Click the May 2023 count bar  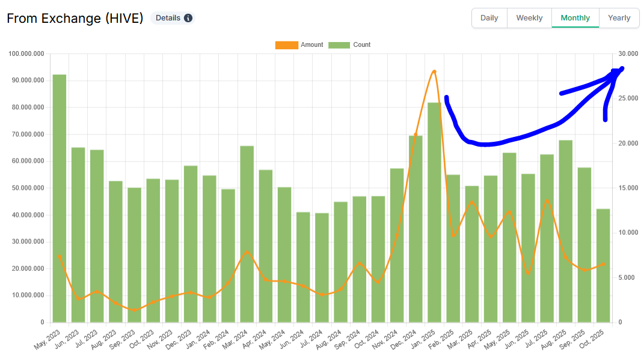click(x=60, y=198)
